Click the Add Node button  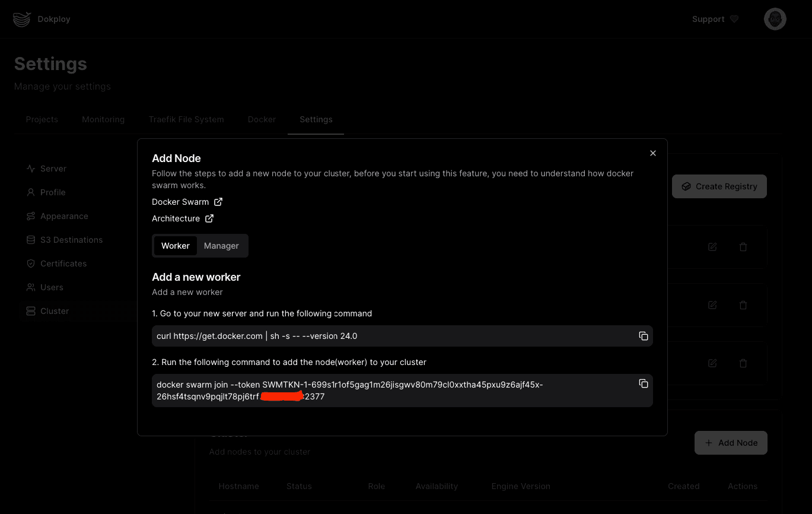point(730,443)
